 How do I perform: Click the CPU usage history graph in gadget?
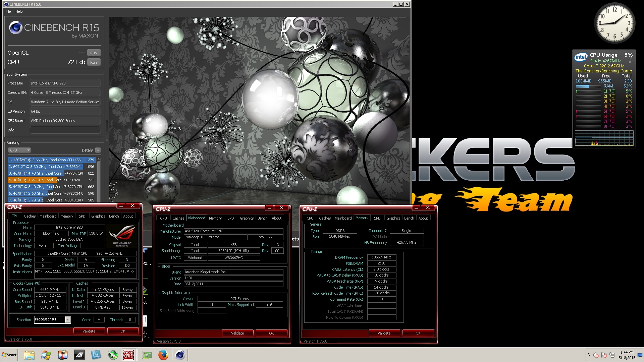pyautogui.click(x=604, y=138)
